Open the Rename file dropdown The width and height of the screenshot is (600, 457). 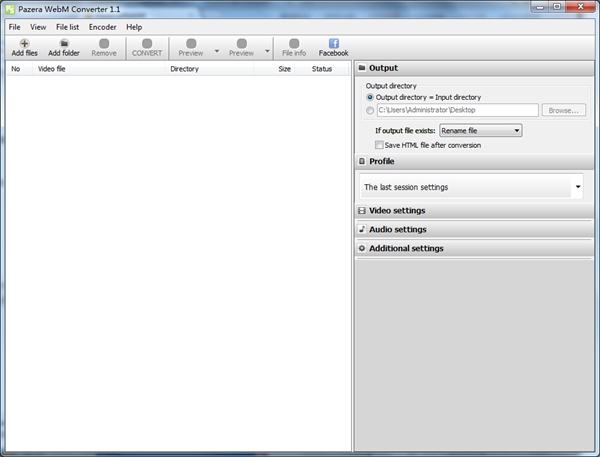point(480,130)
